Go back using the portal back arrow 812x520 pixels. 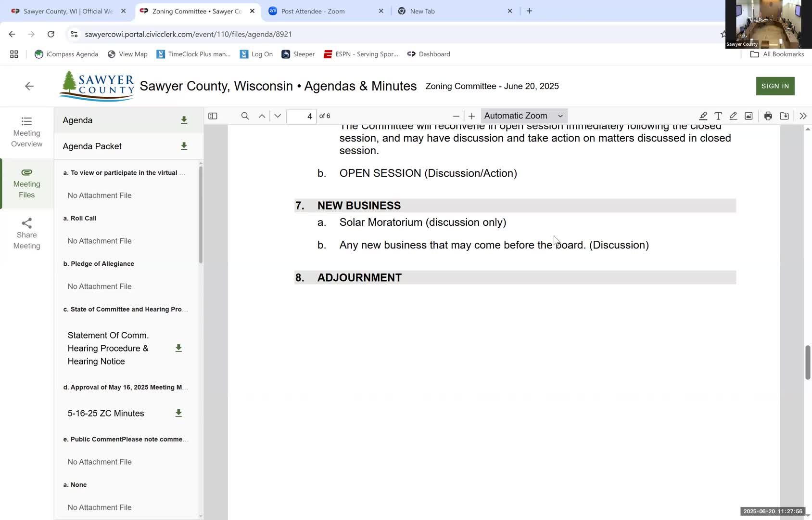29,86
